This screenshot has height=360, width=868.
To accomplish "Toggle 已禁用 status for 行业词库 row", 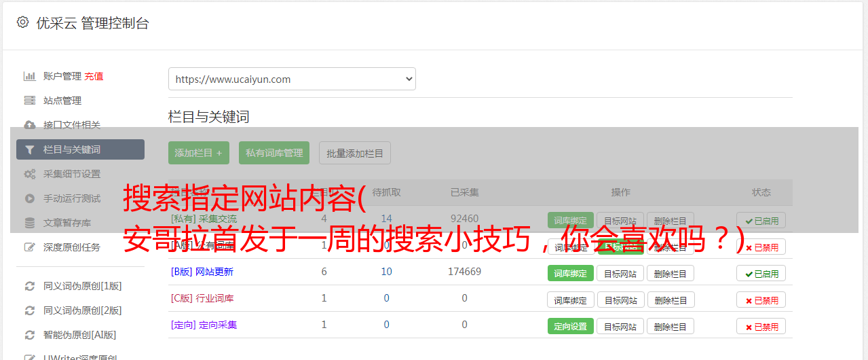I will click(761, 300).
